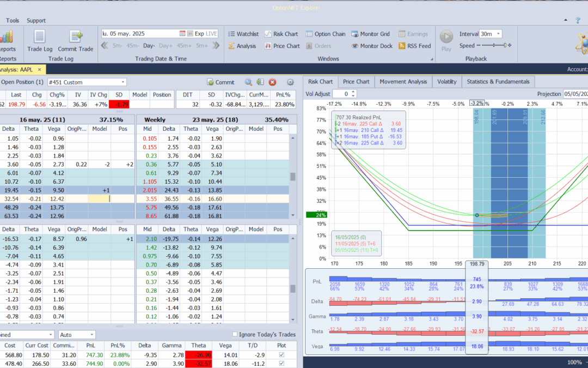
Task: Open Risk Chart from Windows ribbon group
Action: (281, 34)
